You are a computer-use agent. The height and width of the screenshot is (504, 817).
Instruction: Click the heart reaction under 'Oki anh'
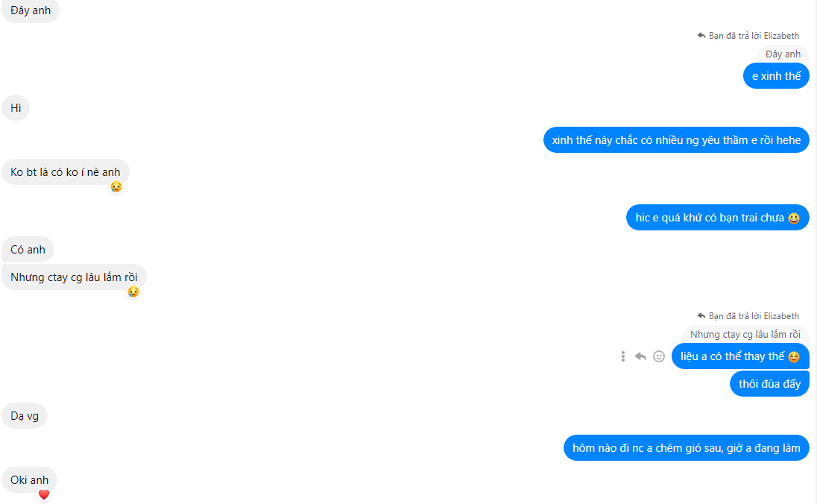(x=44, y=494)
